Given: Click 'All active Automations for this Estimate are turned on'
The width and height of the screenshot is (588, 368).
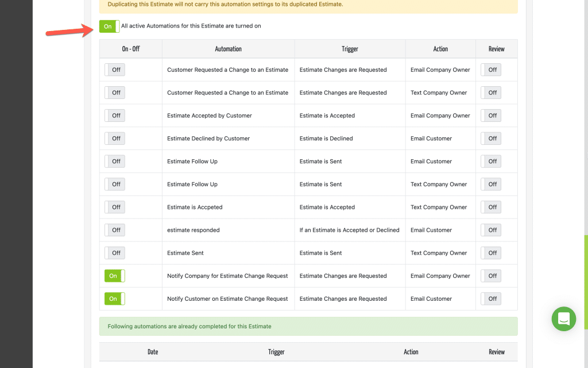Looking at the screenshot, I should coord(191,26).
